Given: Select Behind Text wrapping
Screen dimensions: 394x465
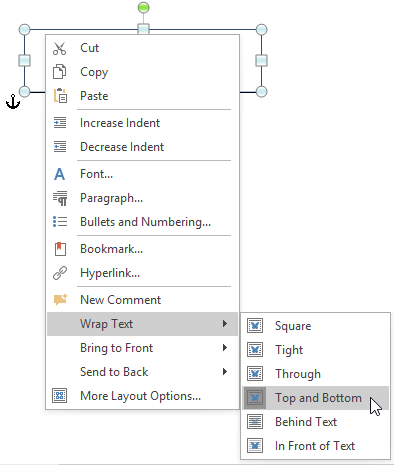Looking at the screenshot, I should coord(316,422).
